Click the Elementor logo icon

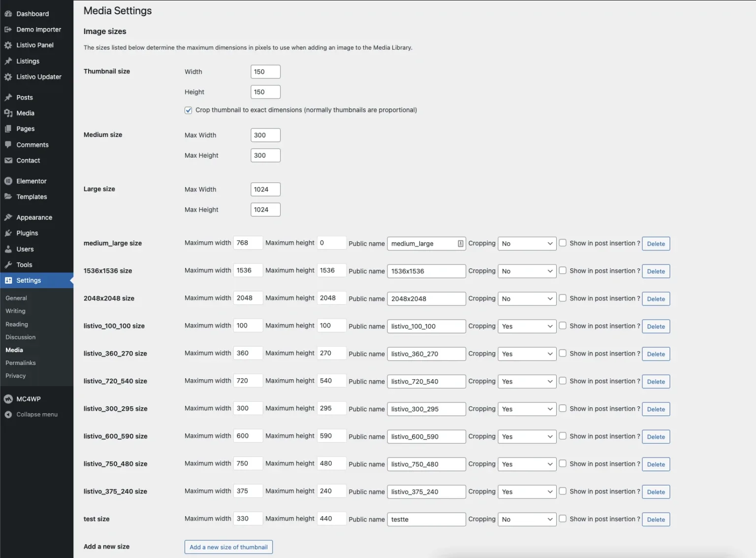tap(8, 181)
